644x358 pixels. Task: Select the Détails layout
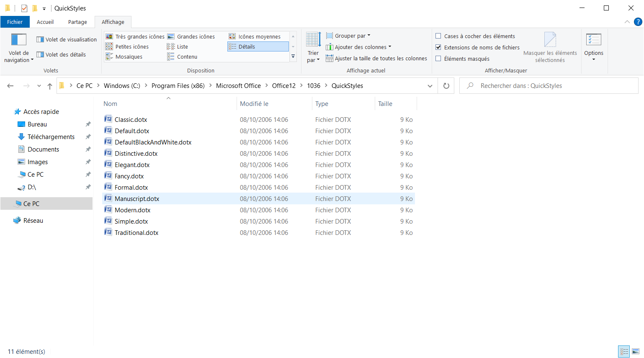[258, 46]
